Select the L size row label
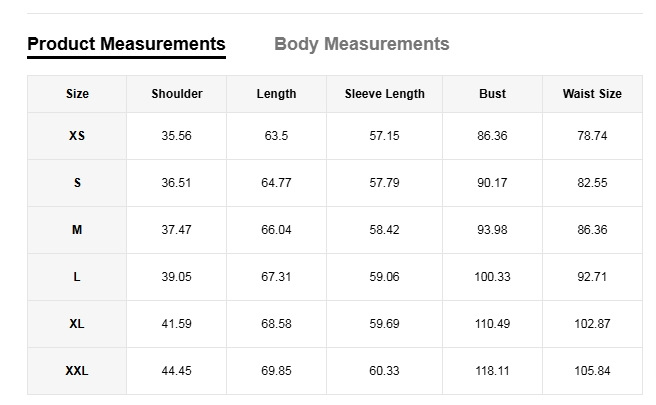The width and height of the screenshot is (656, 405). pos(77,277)
